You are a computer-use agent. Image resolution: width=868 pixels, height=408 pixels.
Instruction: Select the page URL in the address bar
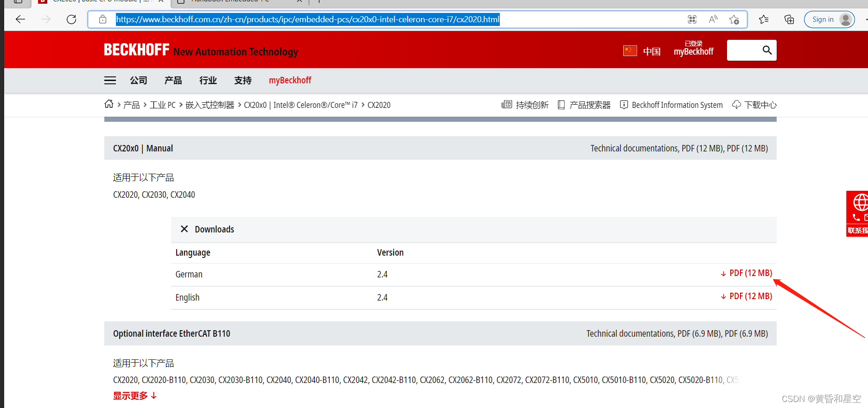pyautogui.click(x=308, y=19)
